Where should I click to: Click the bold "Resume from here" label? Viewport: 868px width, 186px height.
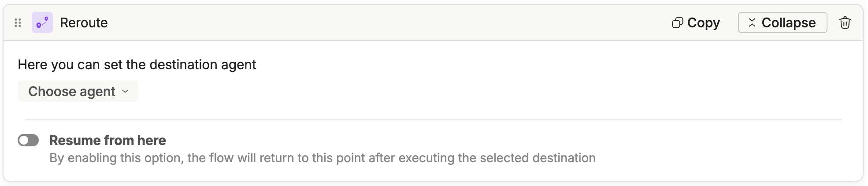(x=108, y=141)
